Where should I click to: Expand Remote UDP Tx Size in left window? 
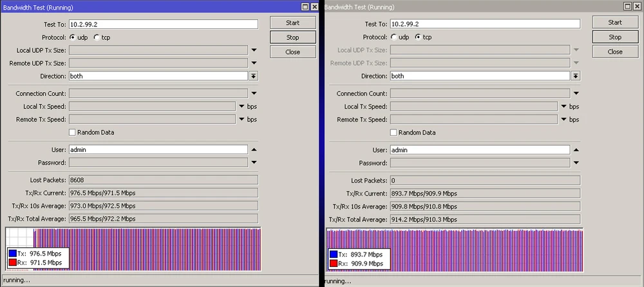tap(254, 63)
